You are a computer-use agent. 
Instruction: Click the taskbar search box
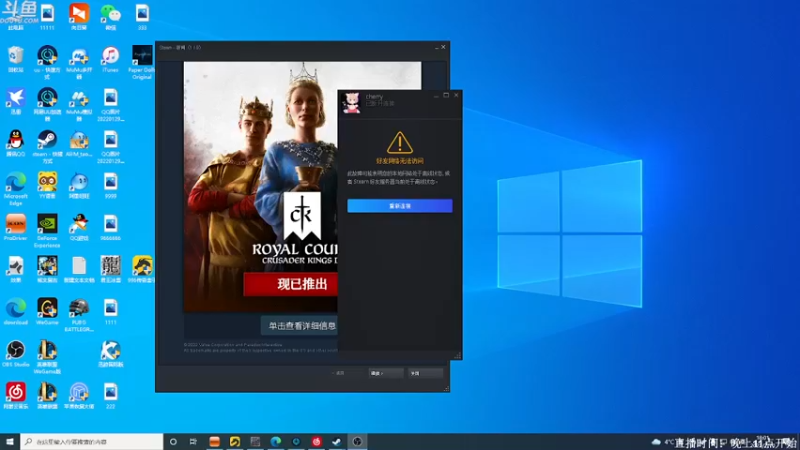[x=92, y=441]
